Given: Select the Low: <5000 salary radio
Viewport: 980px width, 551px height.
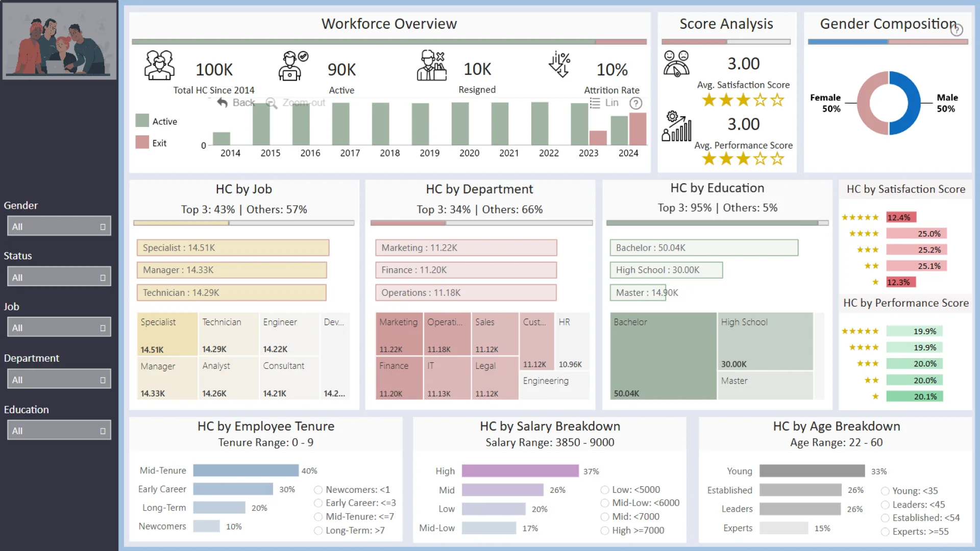Looking at the screenshot, I should [605, 490].
